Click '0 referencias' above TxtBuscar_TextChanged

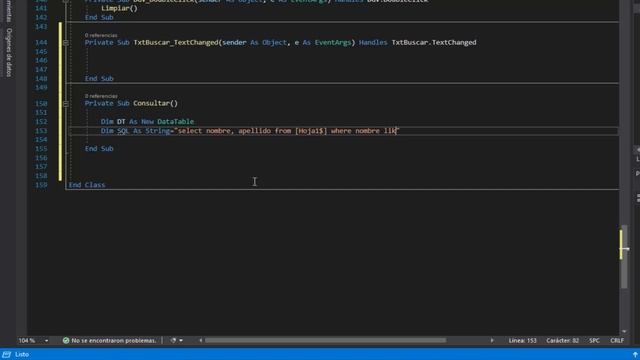(101, 35)
